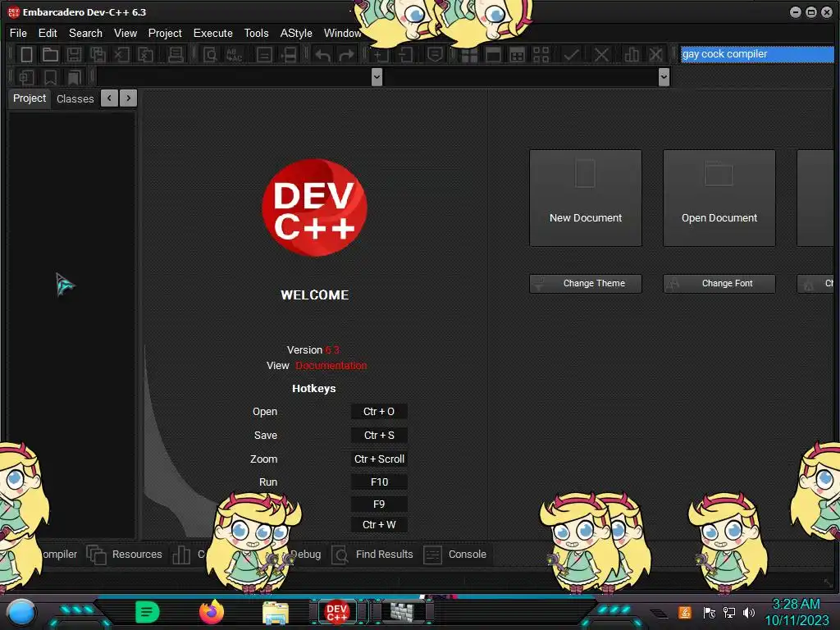Click the Change Font button
Image resolution: width=840 pixels, height=630 pixels.
pyautogui.click(x=719, y=283)
